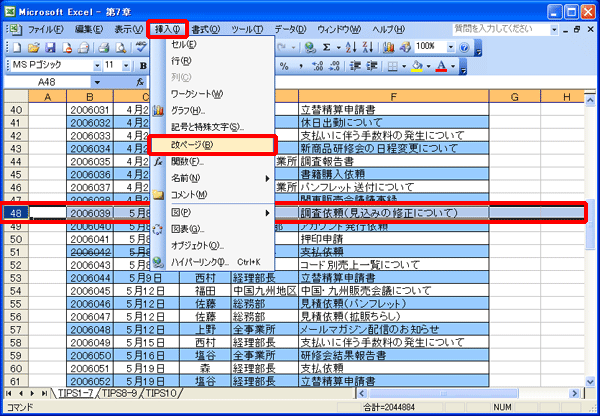Expand the Fill Color dropdown arrow
600x416 pixels.
(428, 66)
